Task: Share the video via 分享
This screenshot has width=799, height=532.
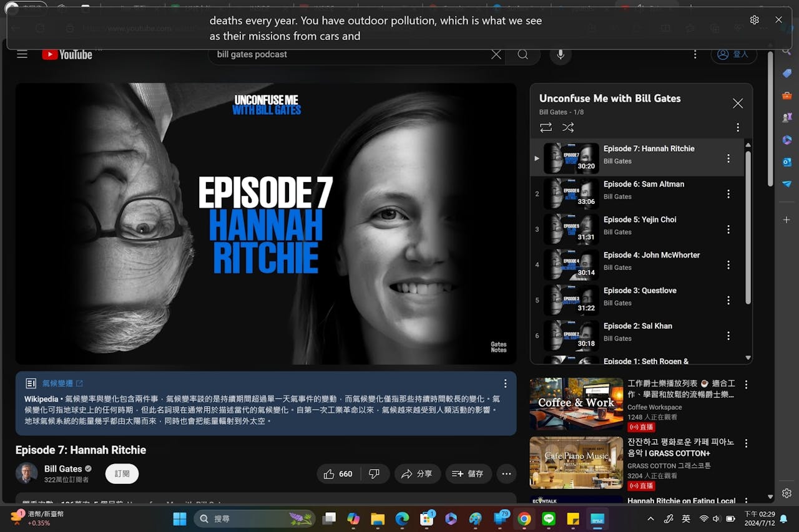Action: pyautogui.click(x=416, y=473)
